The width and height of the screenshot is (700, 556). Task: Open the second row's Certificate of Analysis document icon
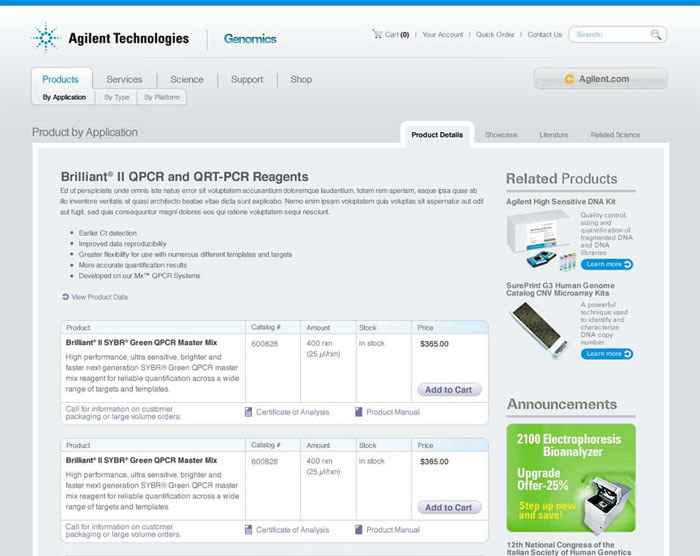(248, 530)
